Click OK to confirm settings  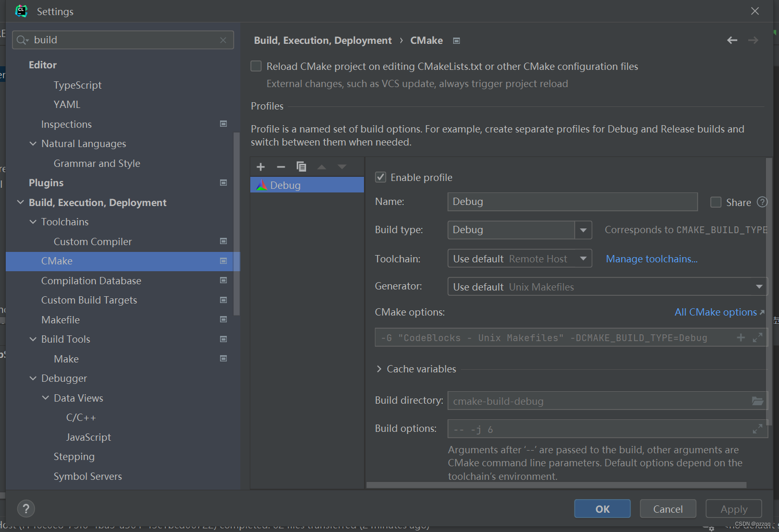602,509
